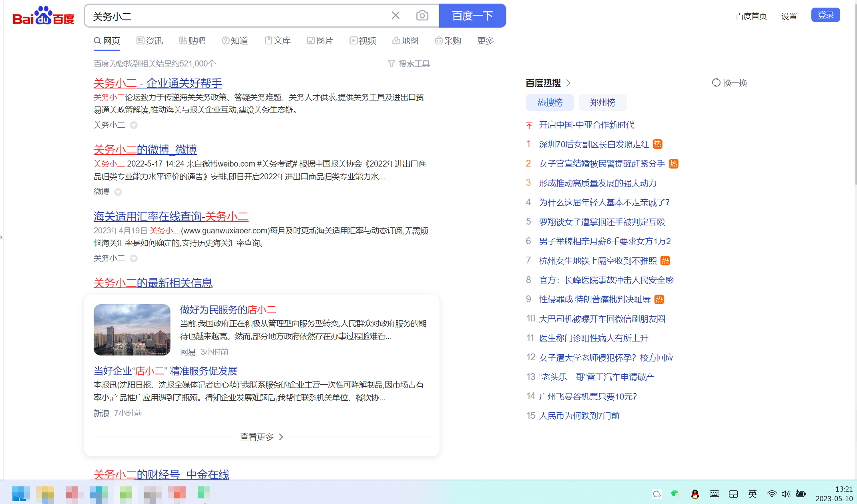The image size is (857, 504).
Task: Open hot topic 为什么这届年轻人基本不走亲戚了?
Action: (604, 202)
